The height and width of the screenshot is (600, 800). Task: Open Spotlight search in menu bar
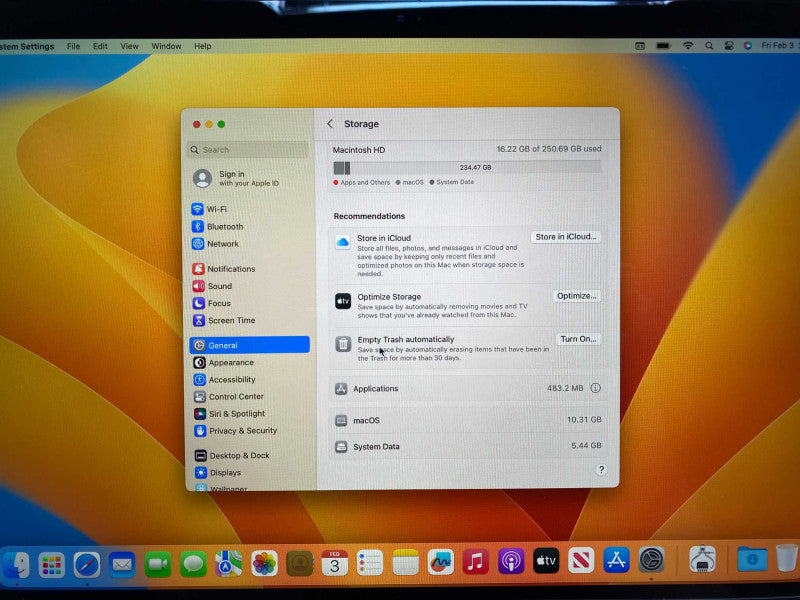point(709,46)
